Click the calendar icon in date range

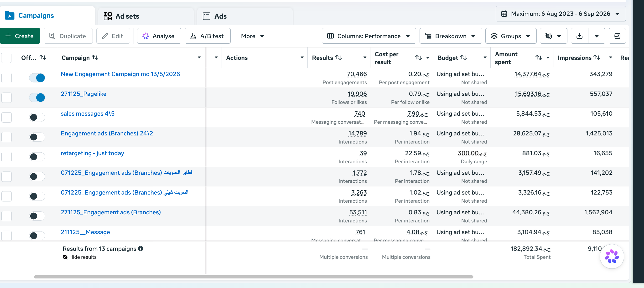[x=504, y=14]
